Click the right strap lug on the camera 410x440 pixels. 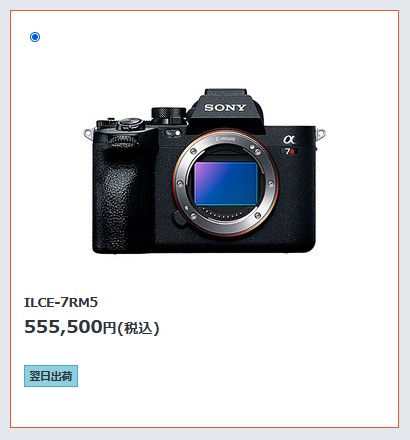[x=320, y=134]
